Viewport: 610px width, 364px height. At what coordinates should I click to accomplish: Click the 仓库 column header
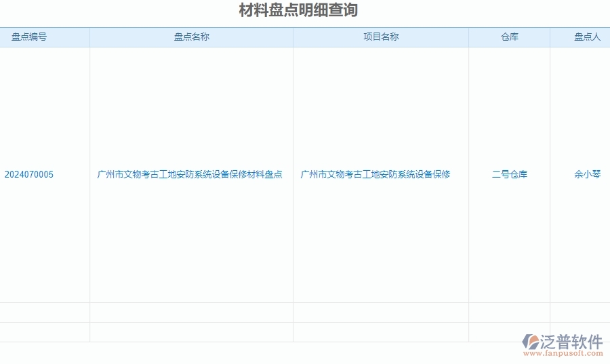tap(509, 37)
